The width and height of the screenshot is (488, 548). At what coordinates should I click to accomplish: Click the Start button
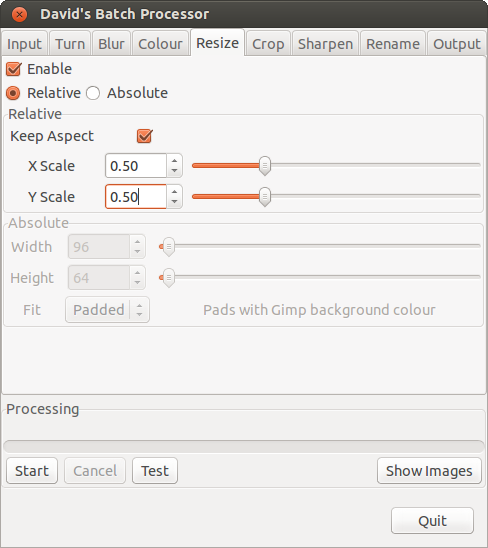point(32,471)
